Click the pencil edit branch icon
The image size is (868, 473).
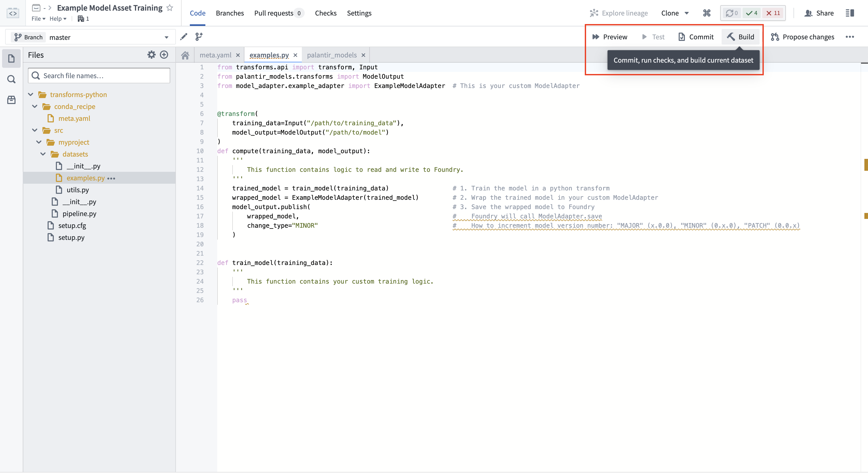click(184, 37)
